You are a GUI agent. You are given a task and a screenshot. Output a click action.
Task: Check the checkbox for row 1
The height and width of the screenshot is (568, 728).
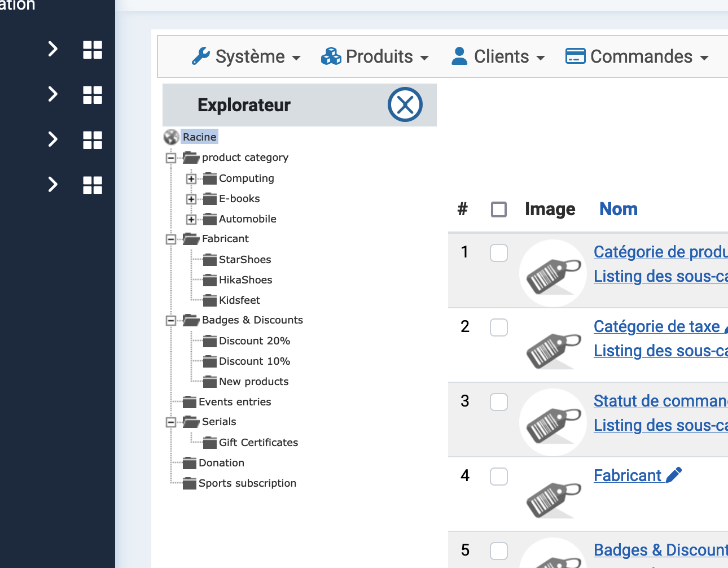point(498,253)
